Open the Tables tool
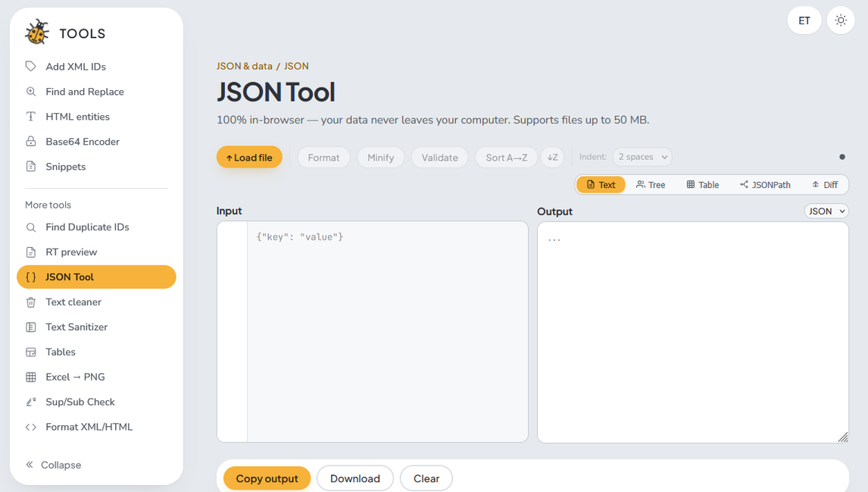This screenshot has height=492, width=868. pyautogui.click(x=96, y=352)
